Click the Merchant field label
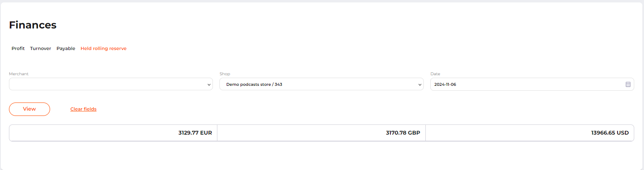 (19, 74)
